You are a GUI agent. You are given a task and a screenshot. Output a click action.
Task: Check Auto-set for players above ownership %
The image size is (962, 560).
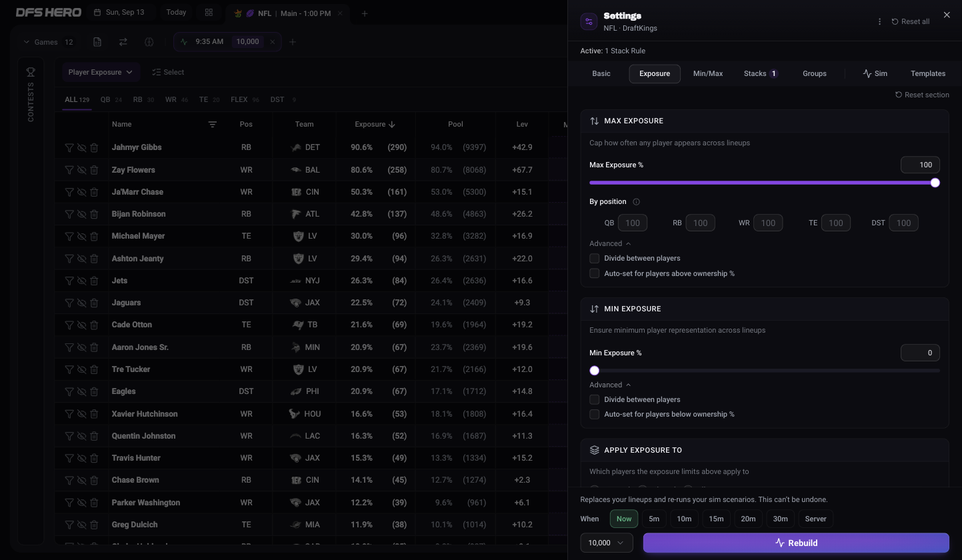[595, 273]
